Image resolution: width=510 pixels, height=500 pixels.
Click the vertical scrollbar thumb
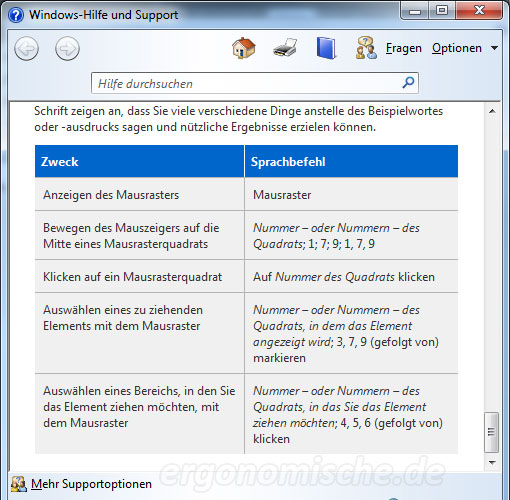[x=491, y=432]
